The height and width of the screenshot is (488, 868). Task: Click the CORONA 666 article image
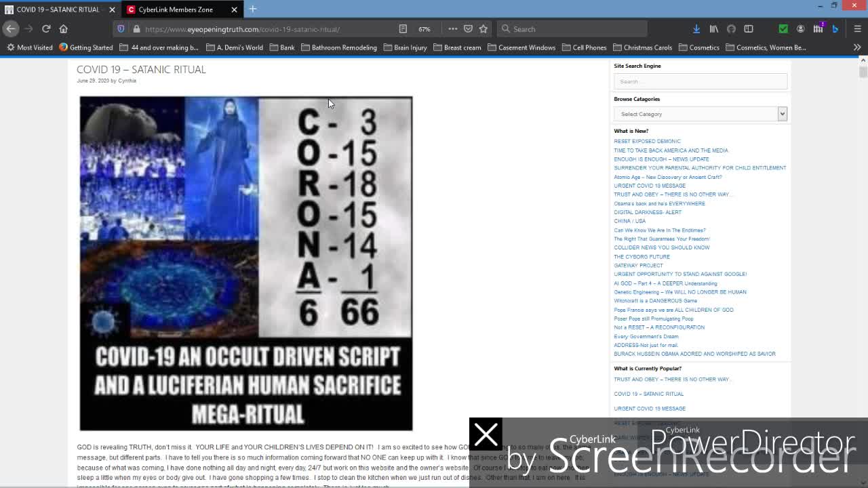[x=246, y=263]
